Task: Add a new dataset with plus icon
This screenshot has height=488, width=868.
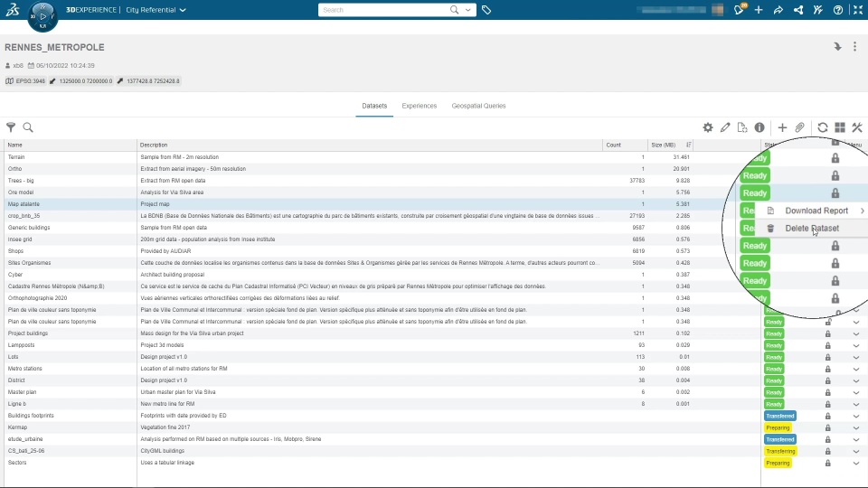Action: [782, 127]
